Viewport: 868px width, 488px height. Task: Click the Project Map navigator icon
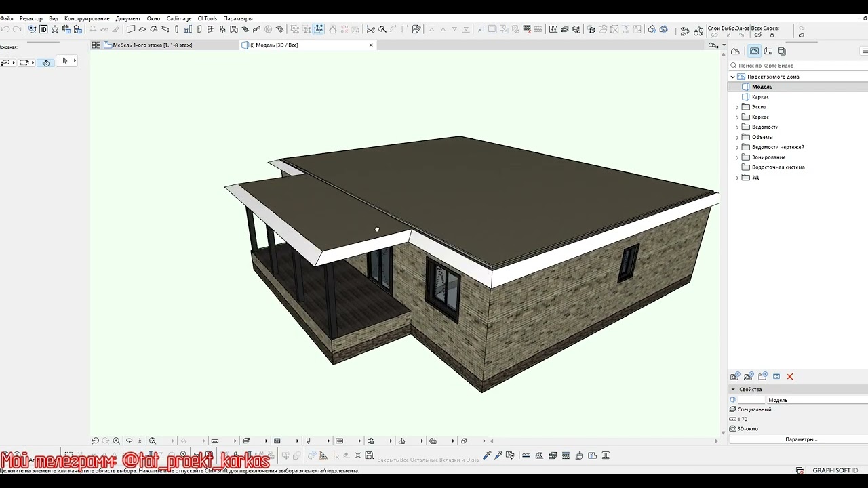click(735, 51)
